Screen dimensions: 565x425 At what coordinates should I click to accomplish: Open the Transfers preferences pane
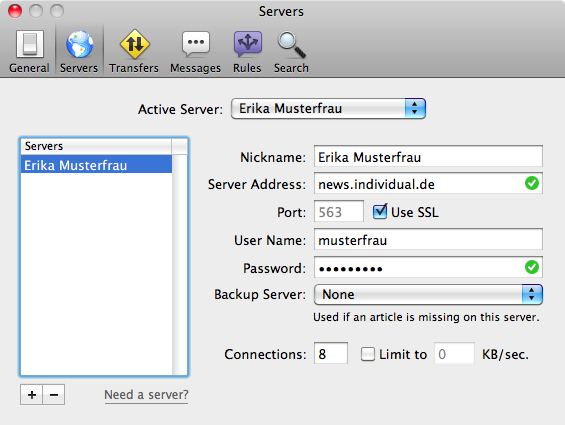(x=134, y=52)
